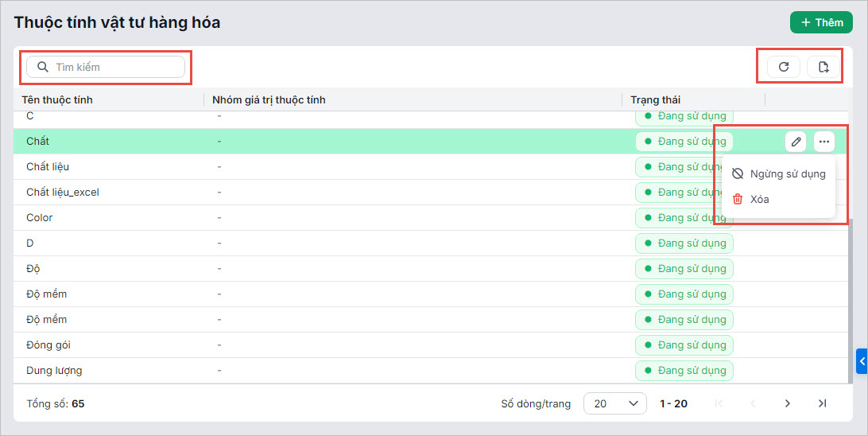Select the Chất liệu_excel row

63,192
